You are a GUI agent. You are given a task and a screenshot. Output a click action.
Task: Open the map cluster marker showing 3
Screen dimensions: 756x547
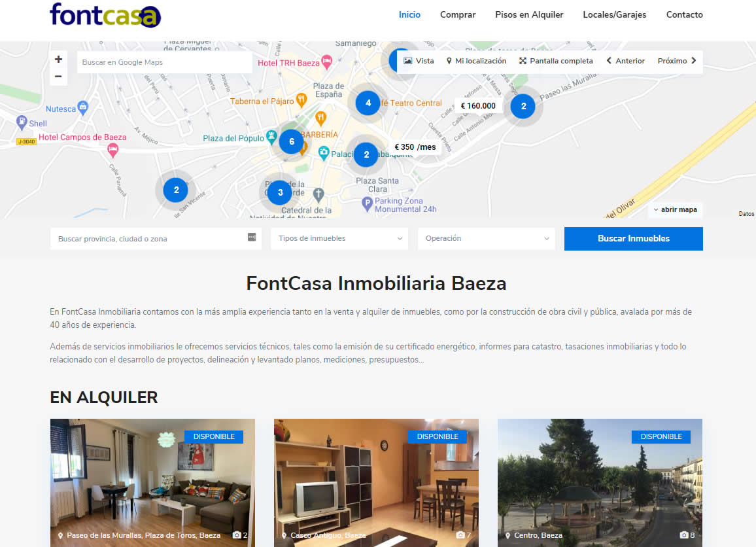(280, 192)
